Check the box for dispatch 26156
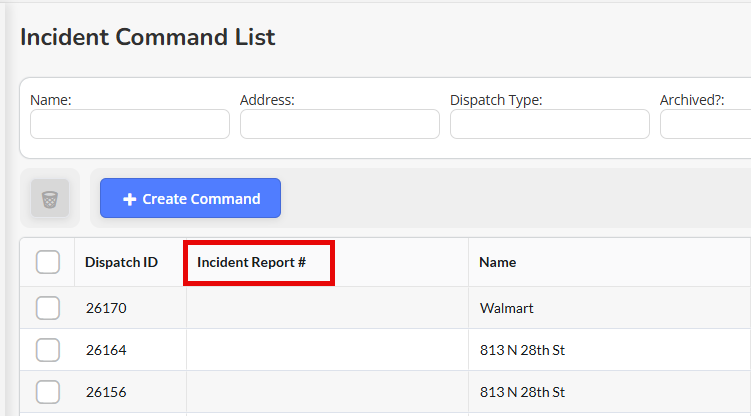751x416 pixels. pos(48,392)
